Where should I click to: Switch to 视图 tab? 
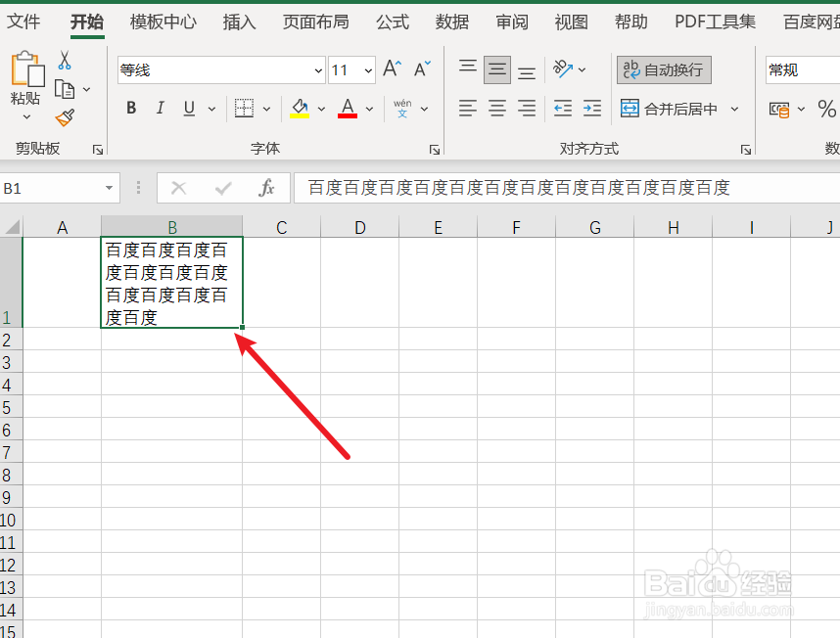tap(572, 22)
